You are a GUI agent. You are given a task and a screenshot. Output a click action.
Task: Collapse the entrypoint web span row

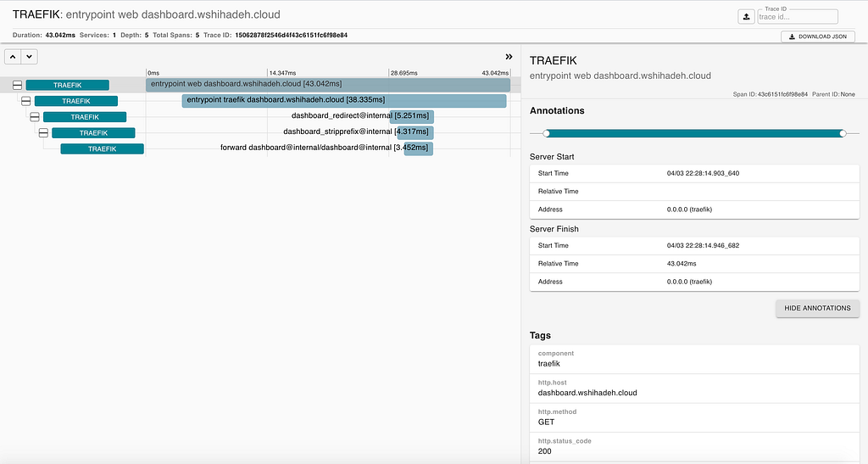17,86
